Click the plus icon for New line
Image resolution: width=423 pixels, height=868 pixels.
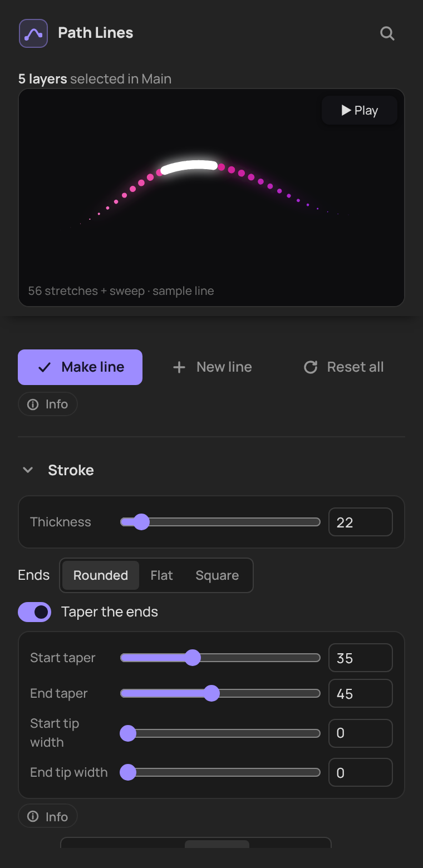(179, 367)
